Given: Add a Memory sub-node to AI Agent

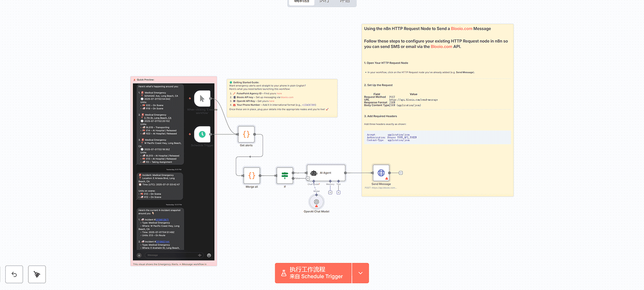Looking at the screenshot, I should (x=330, y=193).
